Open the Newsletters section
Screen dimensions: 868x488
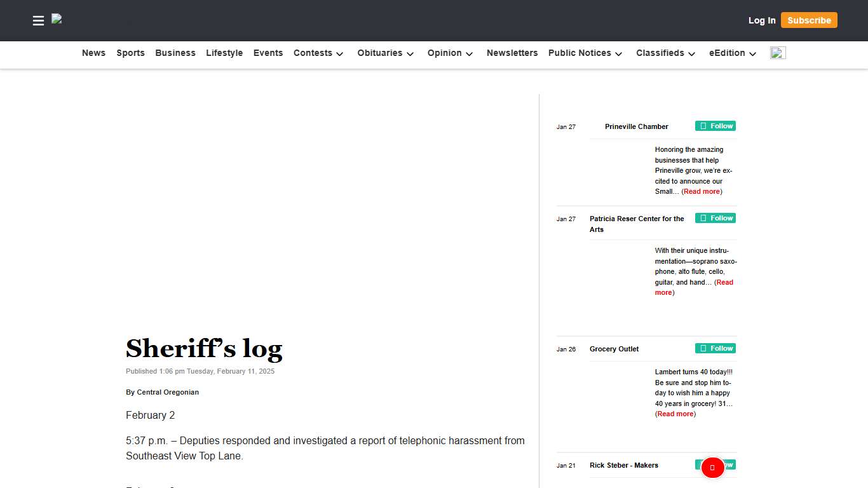512,53
